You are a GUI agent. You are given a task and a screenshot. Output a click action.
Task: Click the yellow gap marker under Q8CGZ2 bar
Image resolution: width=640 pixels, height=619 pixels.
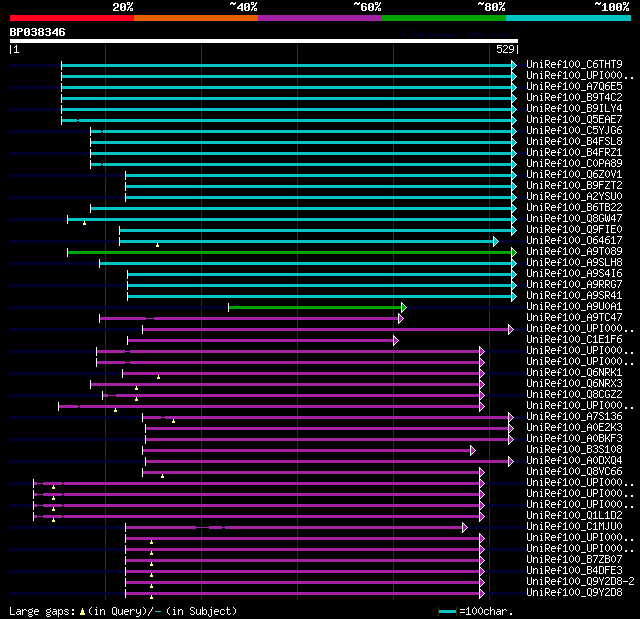coord(137,399)
